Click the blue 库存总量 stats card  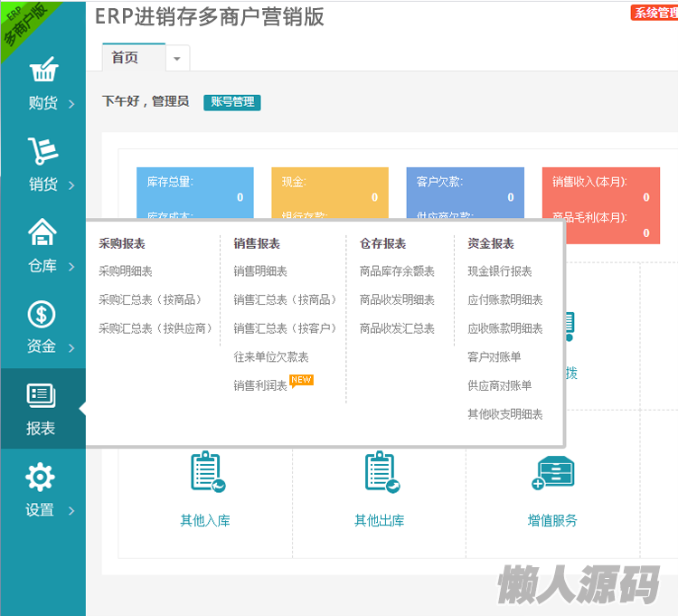coord(194,192)
